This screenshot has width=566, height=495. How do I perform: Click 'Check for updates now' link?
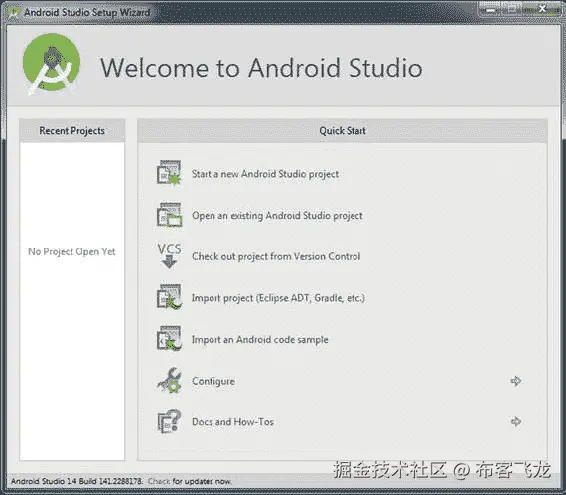[190, 481]
